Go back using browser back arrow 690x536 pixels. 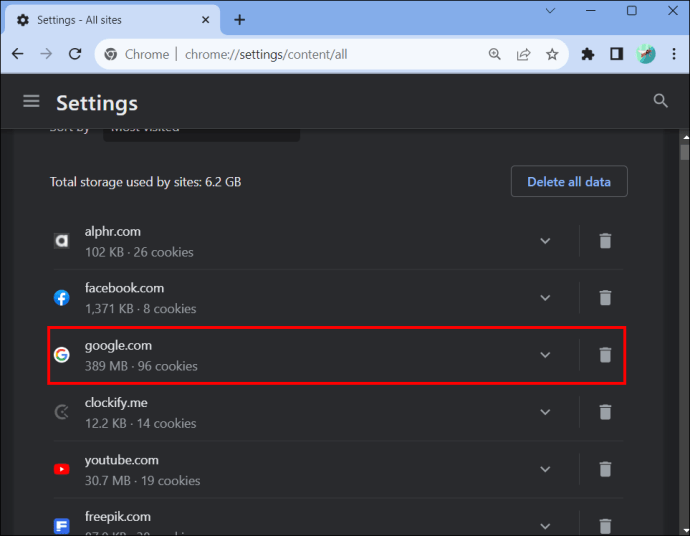18,54
